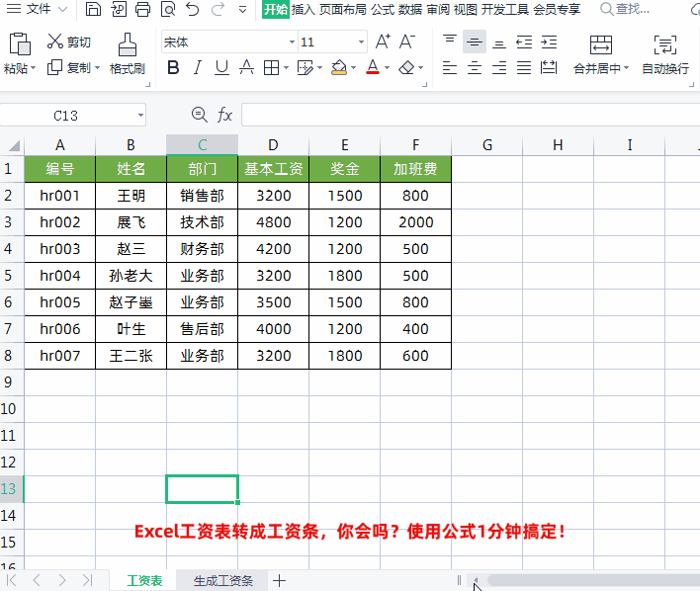Image resolution: width=700 pixels, height=591 pixels.
Task: Click the horizontal scrollbar track
Action: click(x=594, y=580)
